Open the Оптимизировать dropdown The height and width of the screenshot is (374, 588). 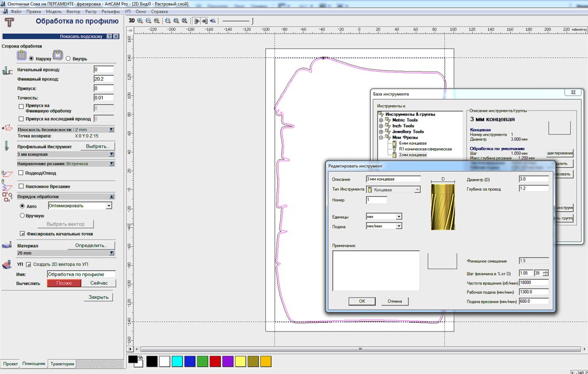click(109, 206)
